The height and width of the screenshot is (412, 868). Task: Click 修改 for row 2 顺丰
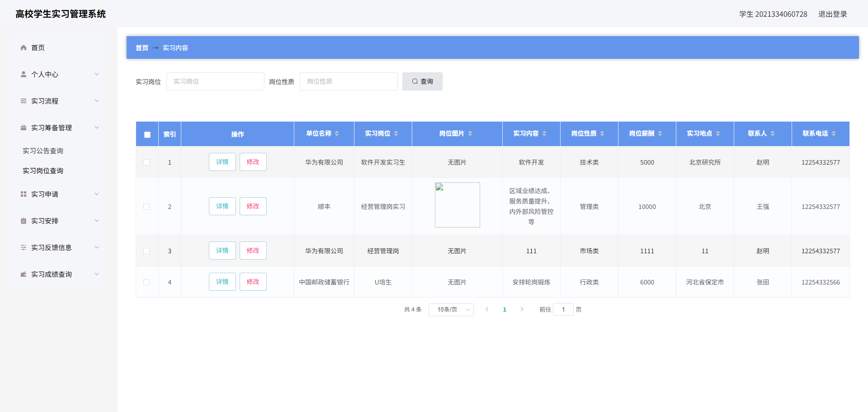coord(253,206)
